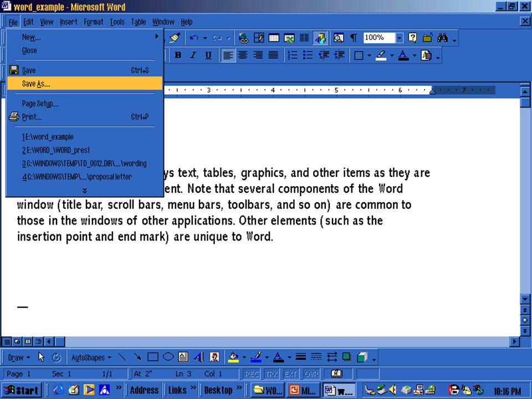Choose Close in the File menu

(x=84, y=50)
